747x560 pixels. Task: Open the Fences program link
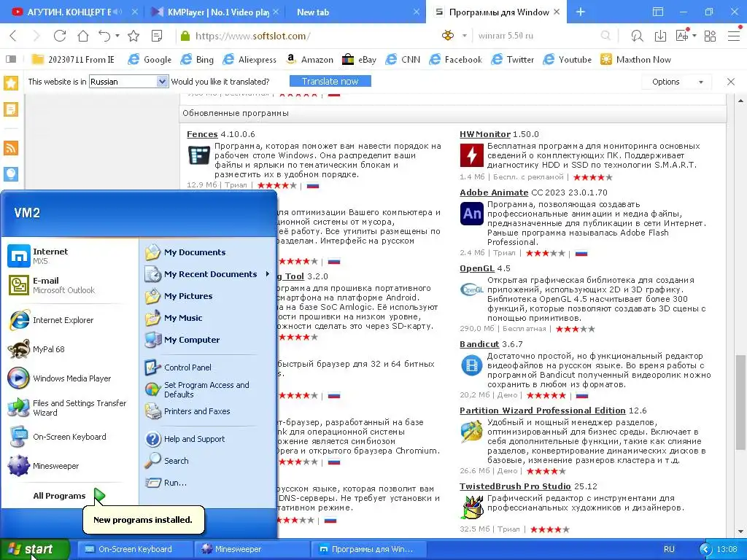[x=202, y=134]
